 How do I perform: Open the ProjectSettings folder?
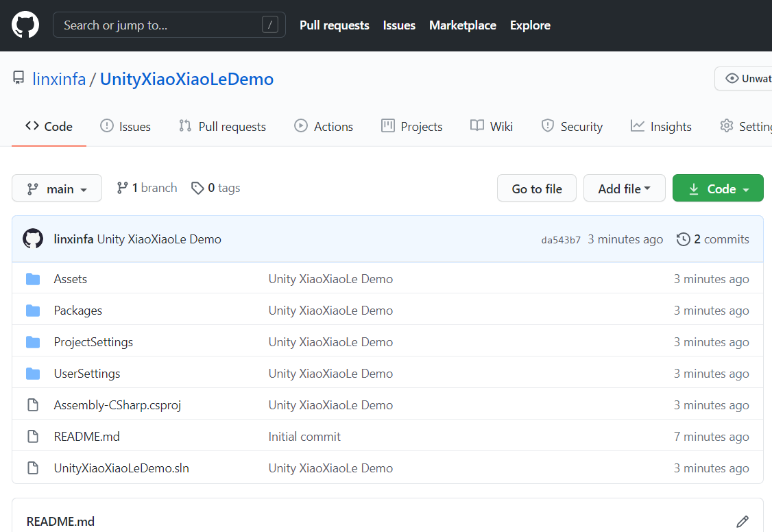point(93,342)
